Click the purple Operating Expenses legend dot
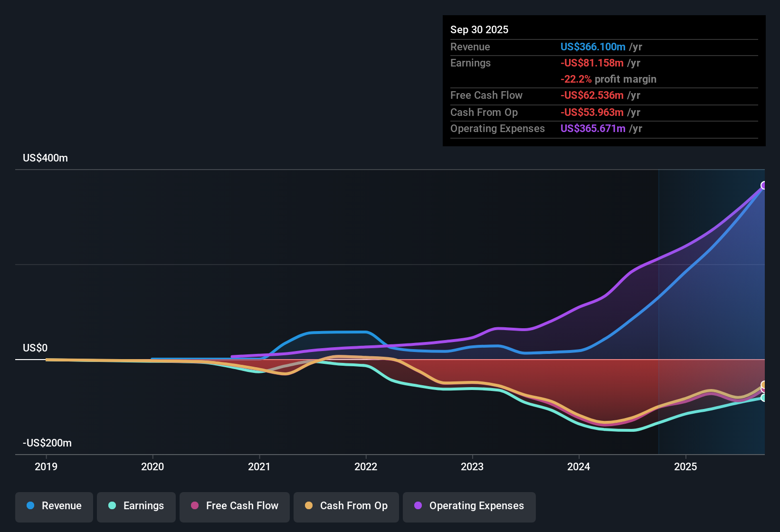780x532 pixels. pyautogui.click(x=418, y=506)
